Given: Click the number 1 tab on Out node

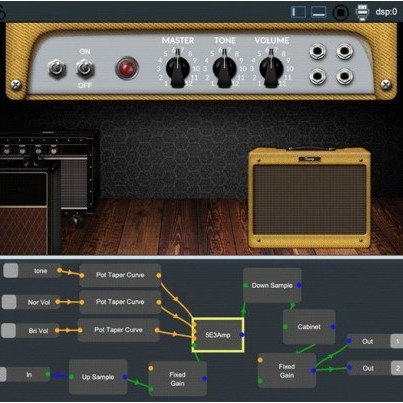Looking at the screenshot, I should pyautogui.click(x=397, y=341).
